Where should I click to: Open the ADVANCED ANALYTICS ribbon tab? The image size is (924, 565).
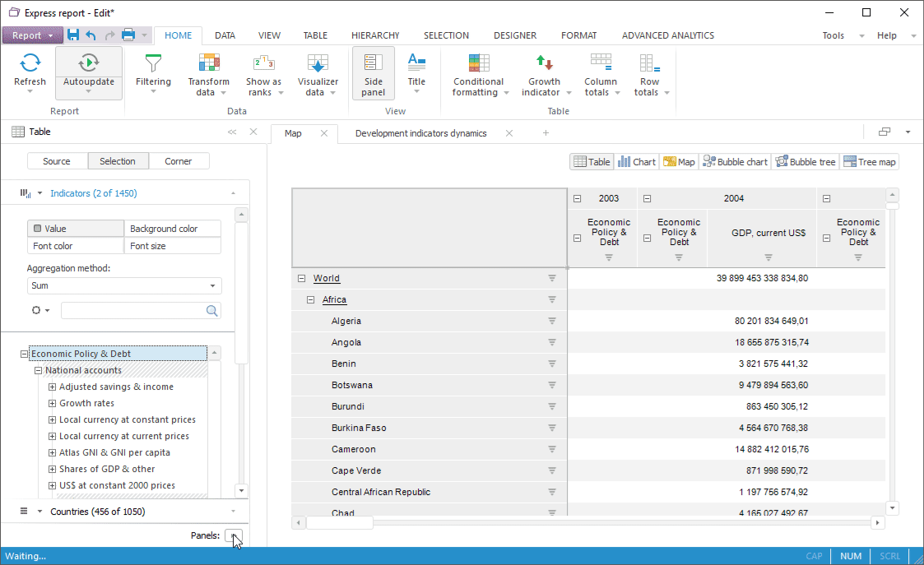coord(667,35)
